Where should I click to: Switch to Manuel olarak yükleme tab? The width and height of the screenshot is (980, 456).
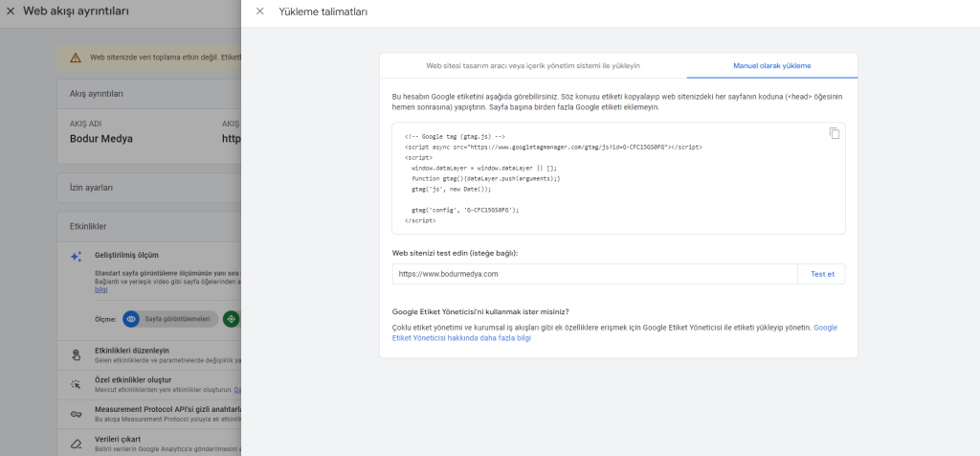coord(772,65)
